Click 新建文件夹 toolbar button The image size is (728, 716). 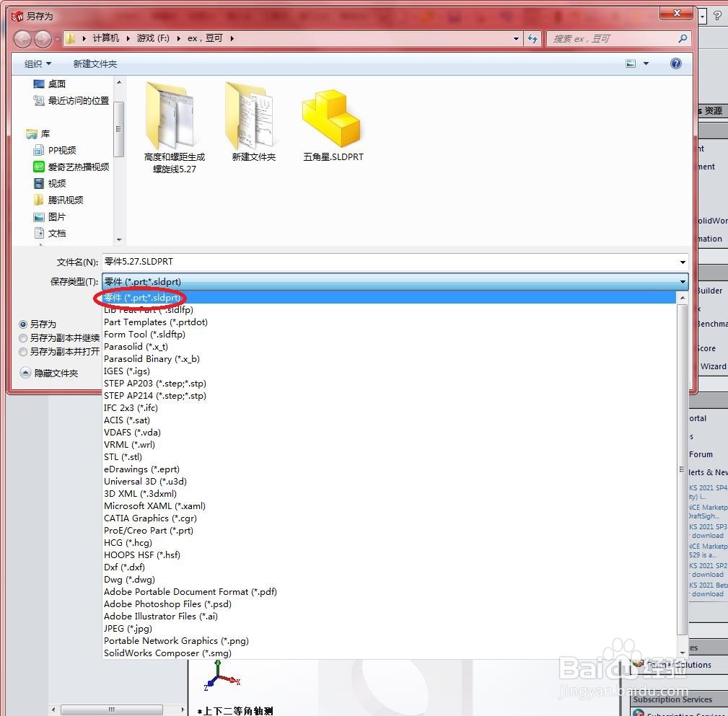95,63
